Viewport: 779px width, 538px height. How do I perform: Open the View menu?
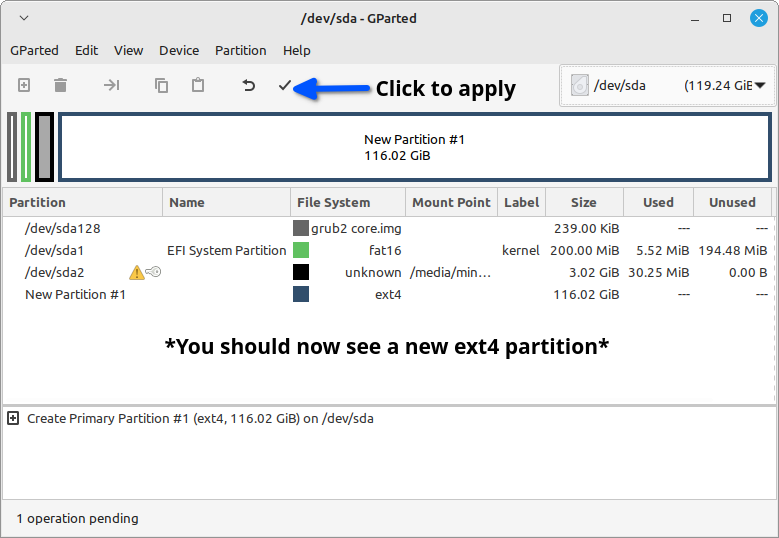click(x=129, y=51)
